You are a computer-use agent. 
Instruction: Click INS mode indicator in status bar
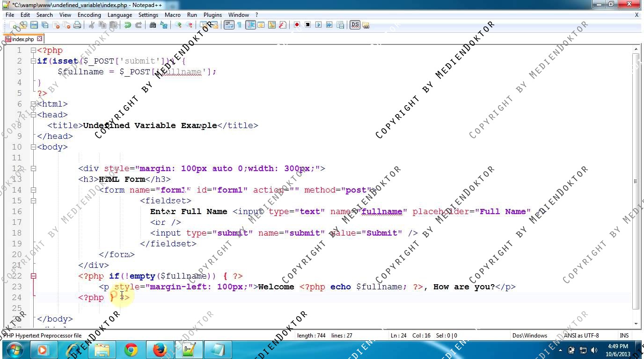point(624,336)
